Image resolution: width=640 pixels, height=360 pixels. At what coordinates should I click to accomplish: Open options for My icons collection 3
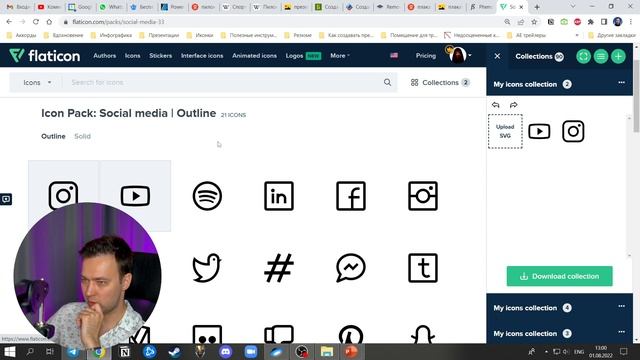[621, 332]
